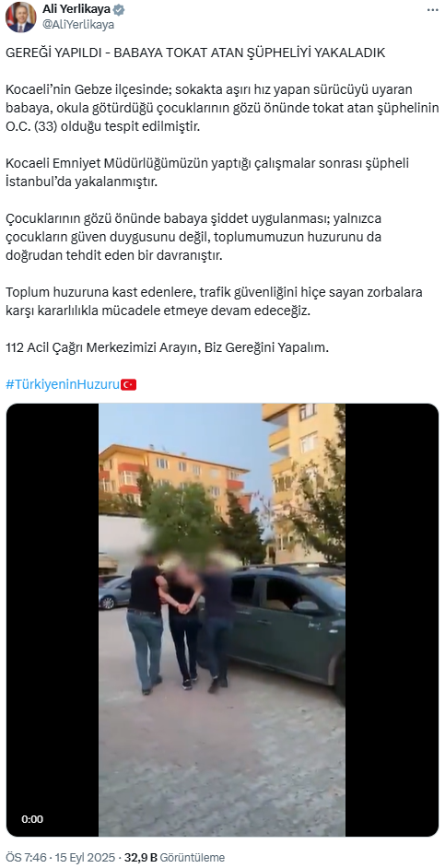Screen dimensions: 445x868
Task: Click the verified badge beside Ali Yerlikaya
Action: pos(119,9)
